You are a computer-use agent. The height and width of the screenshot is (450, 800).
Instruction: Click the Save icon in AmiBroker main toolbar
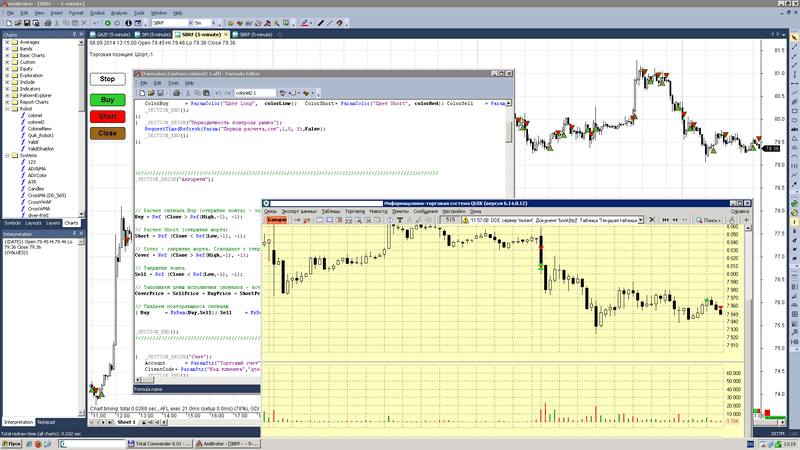pos(27,23)
